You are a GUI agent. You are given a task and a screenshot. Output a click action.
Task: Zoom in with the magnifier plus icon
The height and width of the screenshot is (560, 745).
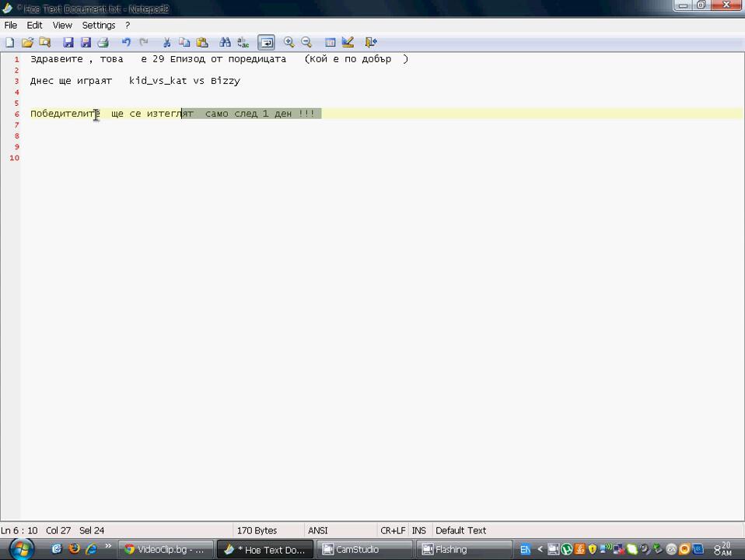(289, 42)
